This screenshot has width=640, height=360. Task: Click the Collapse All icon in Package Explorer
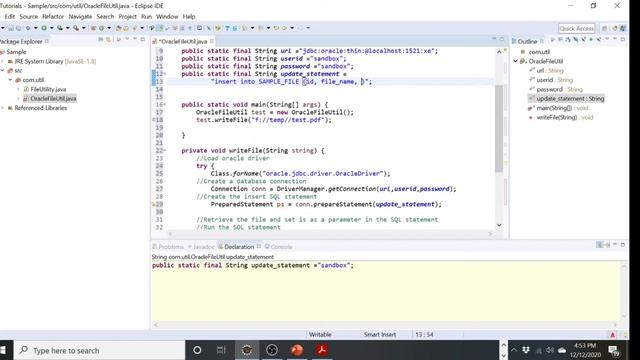[x=100, y=40]
